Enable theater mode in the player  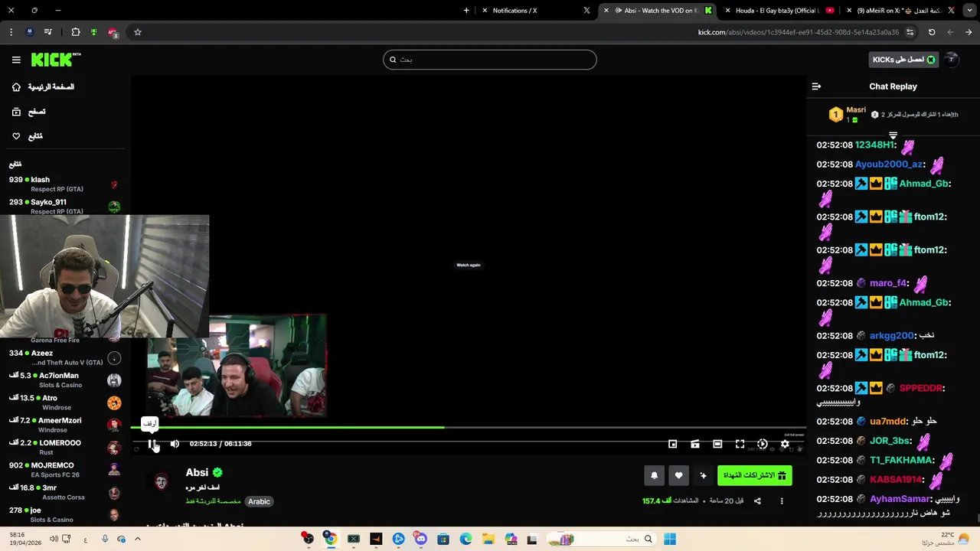pos(717,444)
